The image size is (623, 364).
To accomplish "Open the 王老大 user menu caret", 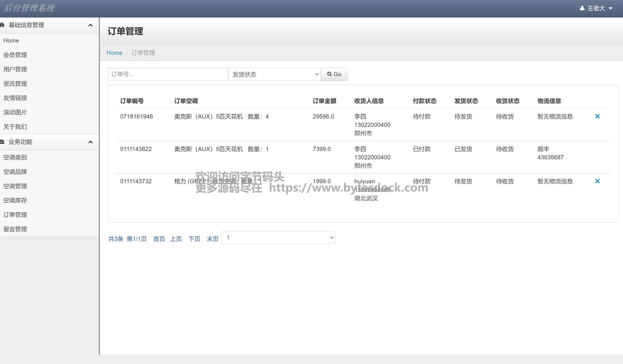I will pos(610,8).
